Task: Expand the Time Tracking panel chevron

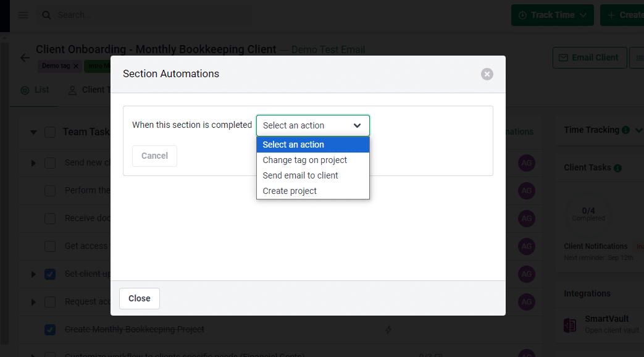Action: click(x=639, y=130)
